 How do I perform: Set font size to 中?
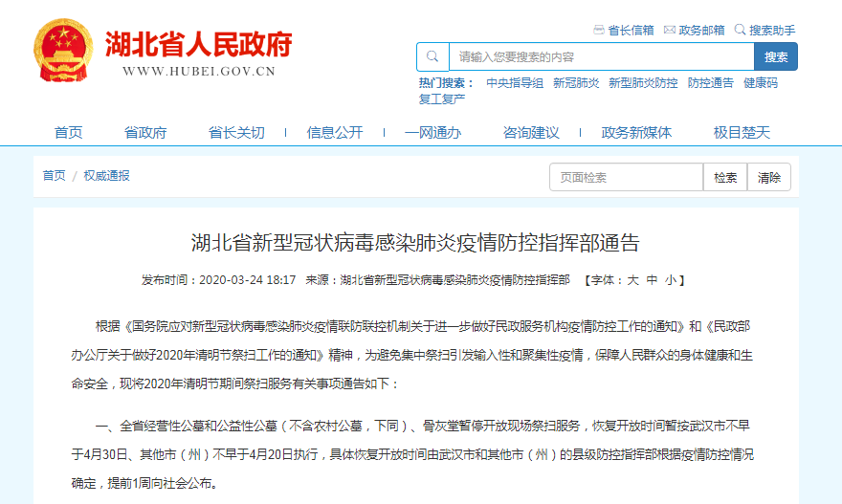[x=652, y=280]
